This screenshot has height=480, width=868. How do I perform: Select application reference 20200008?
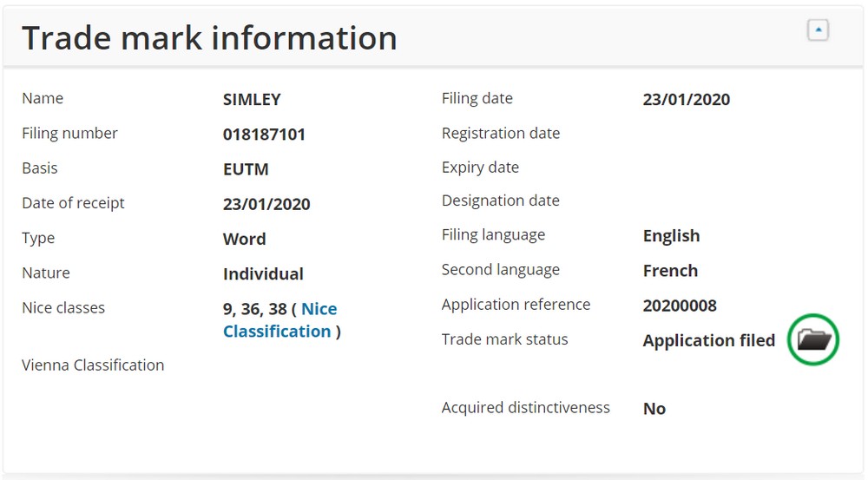680,306
